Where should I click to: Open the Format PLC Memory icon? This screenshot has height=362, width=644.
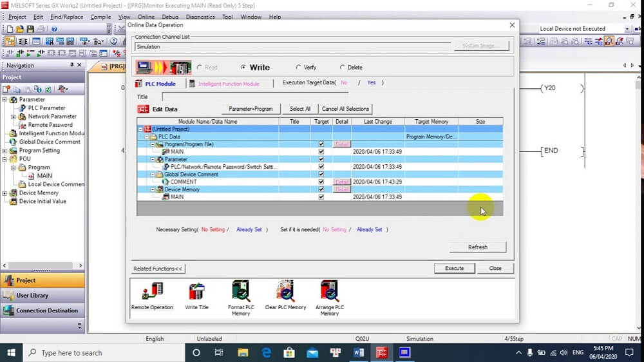click(240, 292)
